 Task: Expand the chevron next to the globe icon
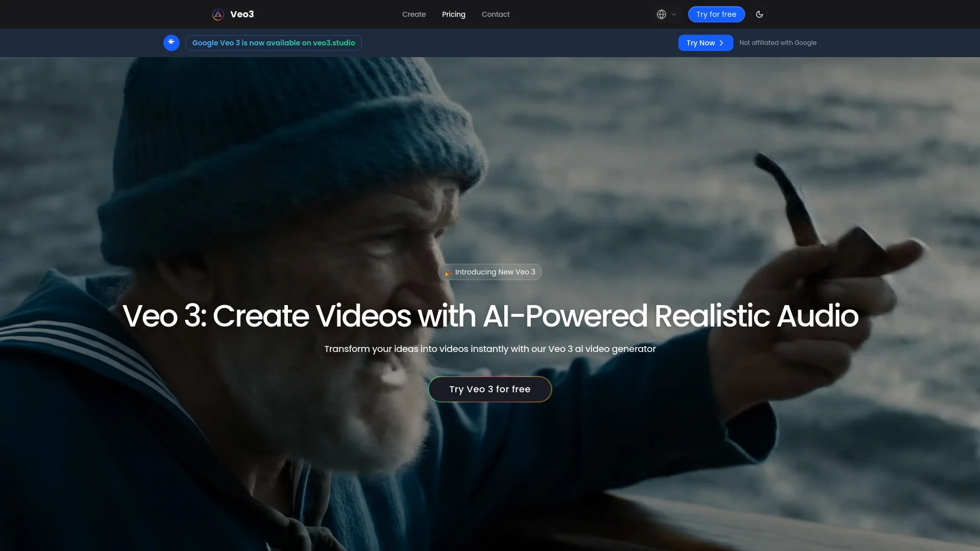(x=673, y=14)
